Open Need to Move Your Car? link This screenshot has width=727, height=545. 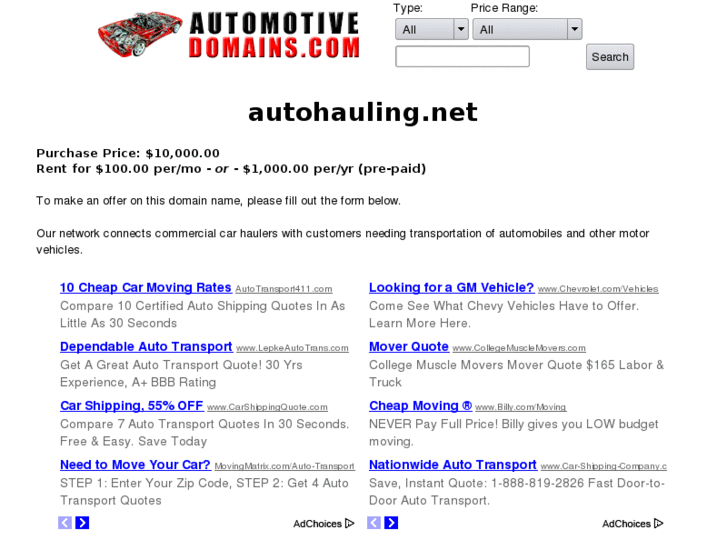pos(135,465)
